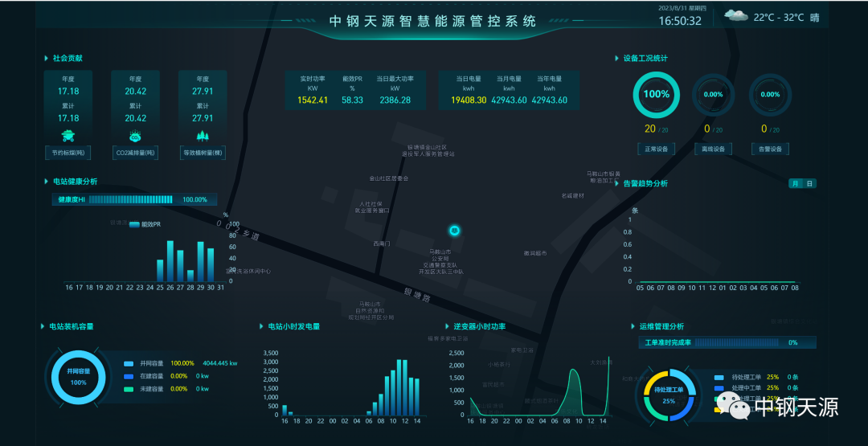868x446 pixels.
Task: Click the 等效植树量(棵) button
Action: 203,153
